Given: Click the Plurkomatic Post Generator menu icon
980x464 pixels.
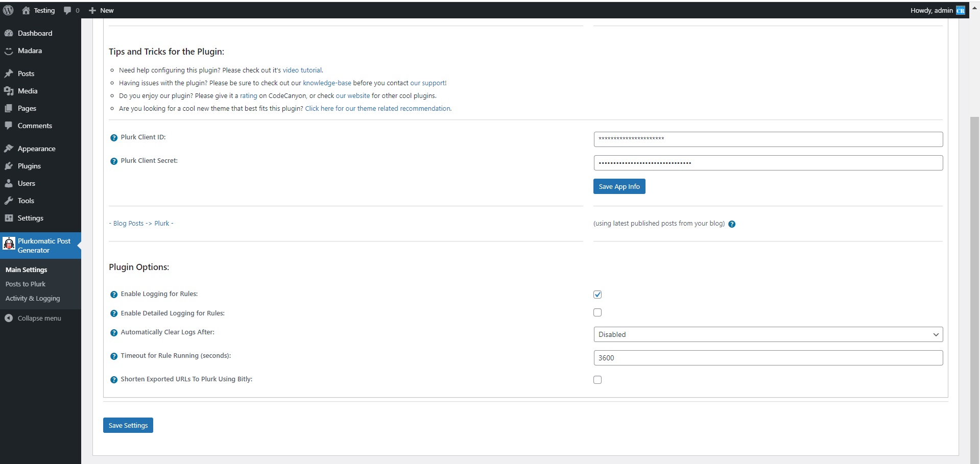Looking at the screenshot, I should [x=9, y=244].
